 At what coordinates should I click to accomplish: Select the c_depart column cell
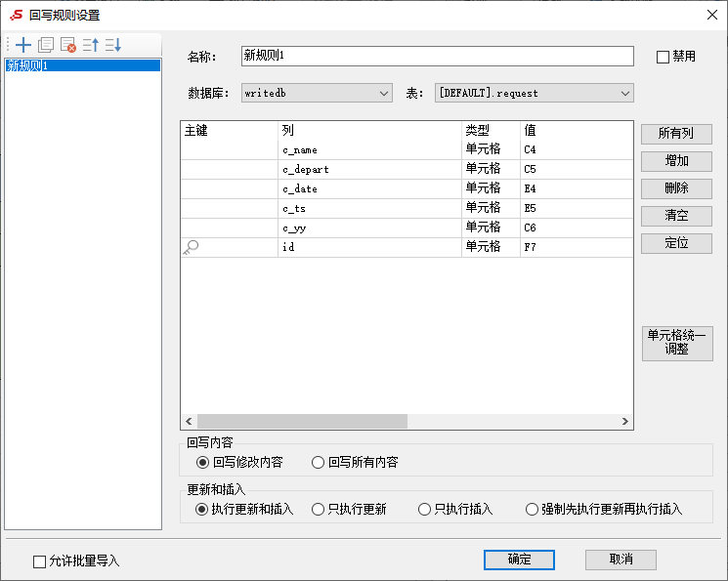[370, 169]
